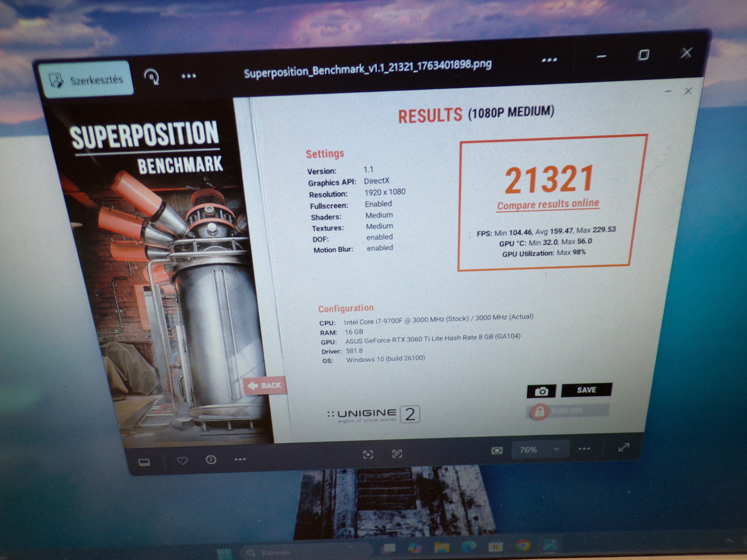Click the "GPU Utilization: Max 98%" line
Screen dimensions: 747x560
(x=544, y=253)
